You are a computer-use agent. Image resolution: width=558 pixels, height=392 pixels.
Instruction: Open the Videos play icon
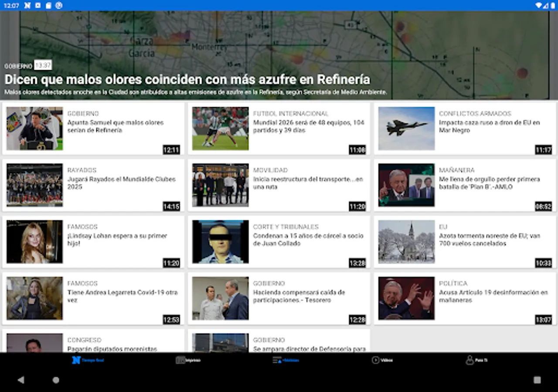375,360
